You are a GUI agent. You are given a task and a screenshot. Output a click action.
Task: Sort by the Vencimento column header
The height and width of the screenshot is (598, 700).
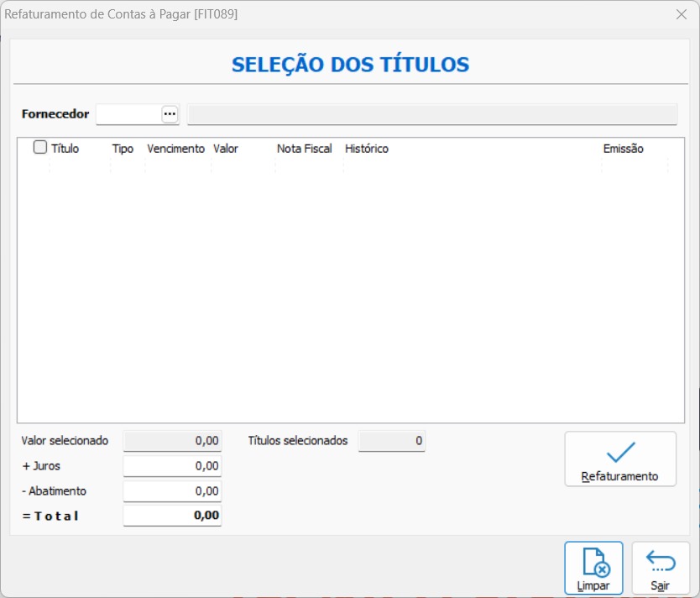pos(175,149)
